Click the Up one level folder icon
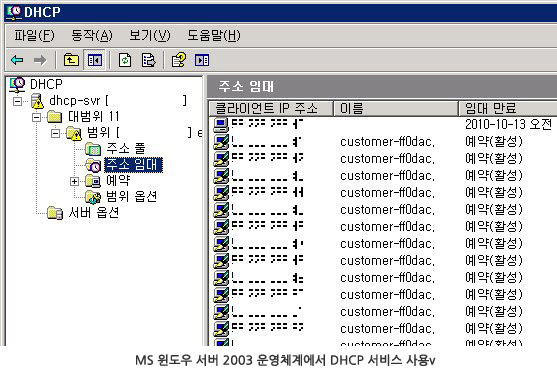557x376 pixels. tap(71, 60)
